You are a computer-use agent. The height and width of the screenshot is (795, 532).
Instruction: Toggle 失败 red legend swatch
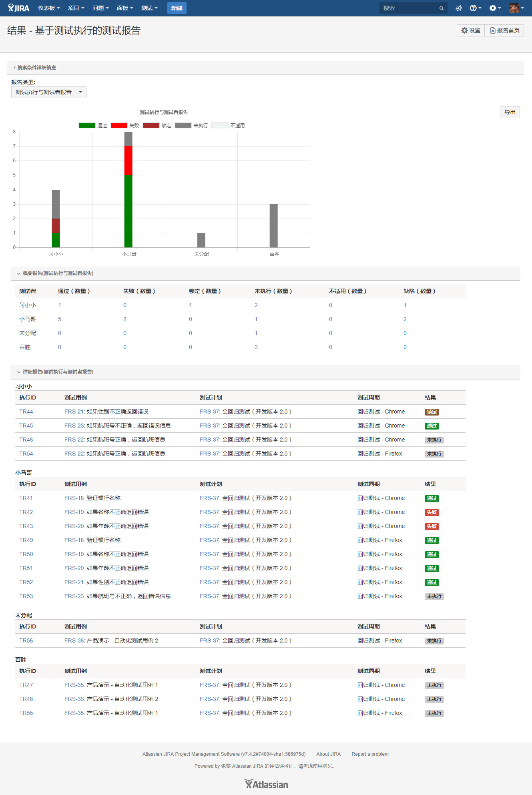(119, 125)
